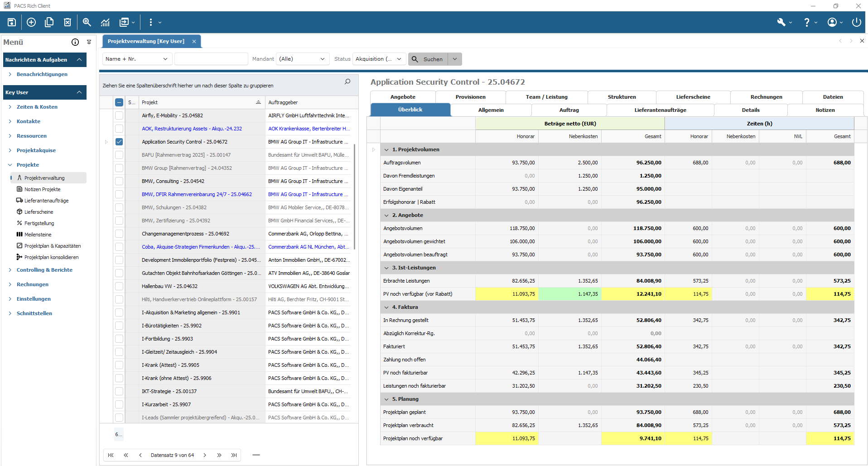Delete the record using the trash icon

click(68, 22)
